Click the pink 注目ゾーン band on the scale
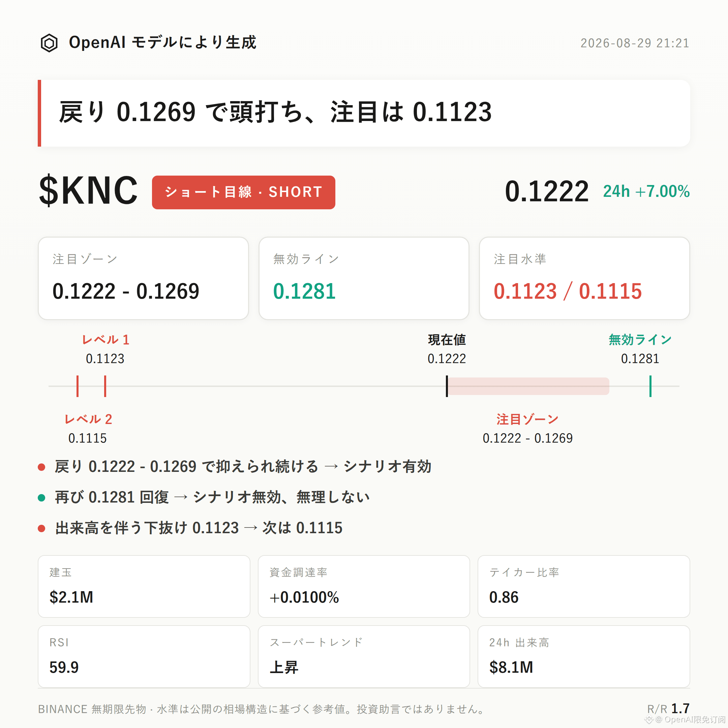This screenshot has height=728, width=728. [x=528, y=386]
